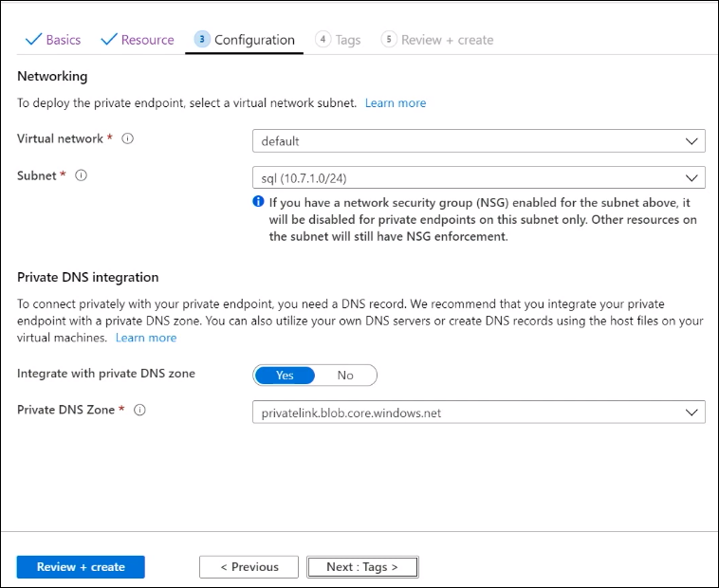Click the sql (10.7.1.0/24) subnet value
The image size is (719, 588).
(x=304, y=178)
